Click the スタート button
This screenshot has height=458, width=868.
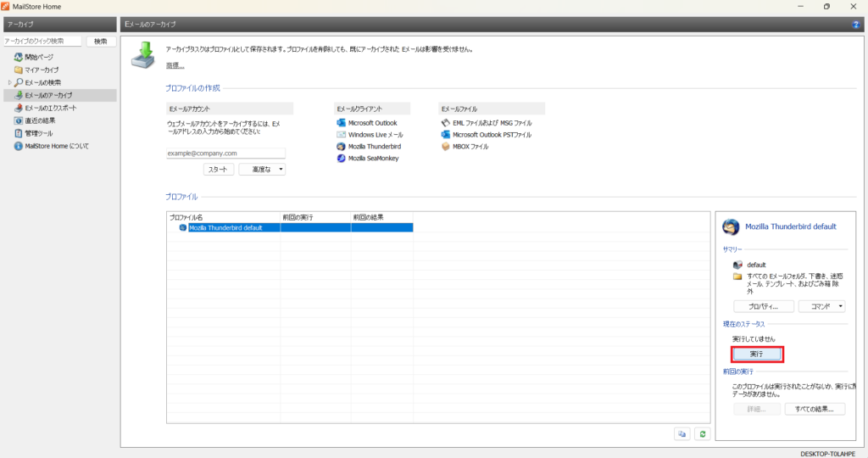219,170
